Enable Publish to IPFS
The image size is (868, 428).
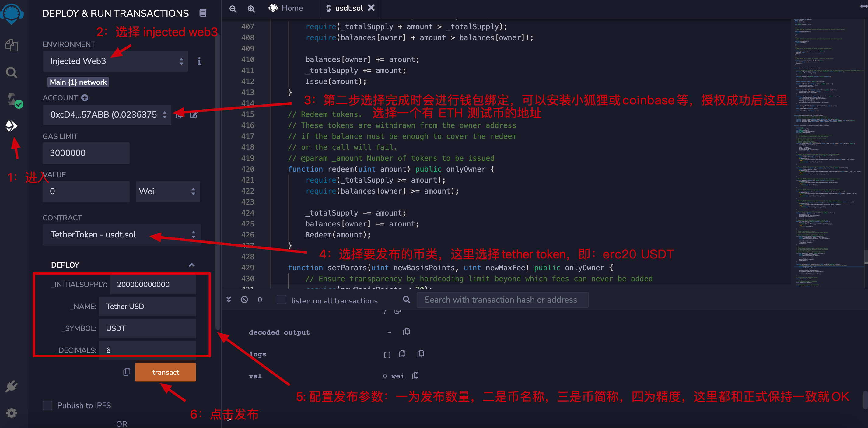[47, 405]
